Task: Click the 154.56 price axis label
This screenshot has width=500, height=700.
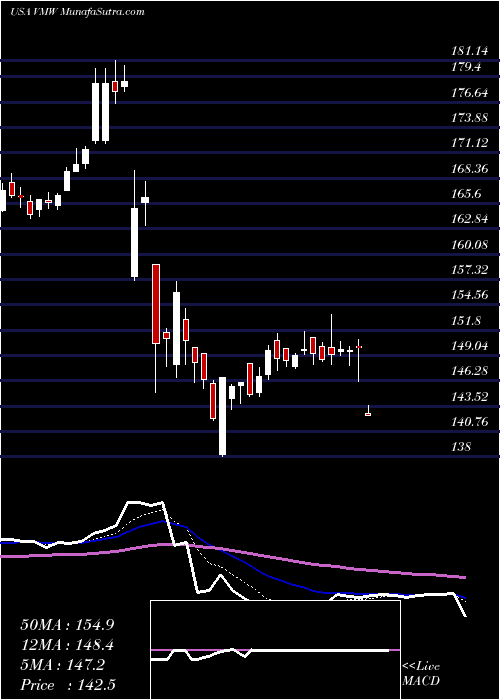Action: pyautogui.click(x=469, y=295)
